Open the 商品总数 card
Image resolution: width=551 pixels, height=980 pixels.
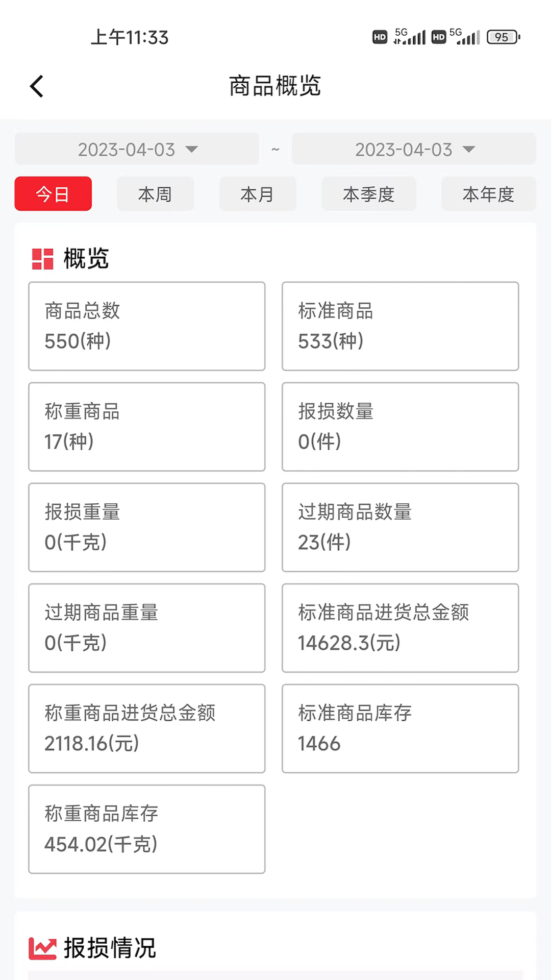(x=147, y=326)
